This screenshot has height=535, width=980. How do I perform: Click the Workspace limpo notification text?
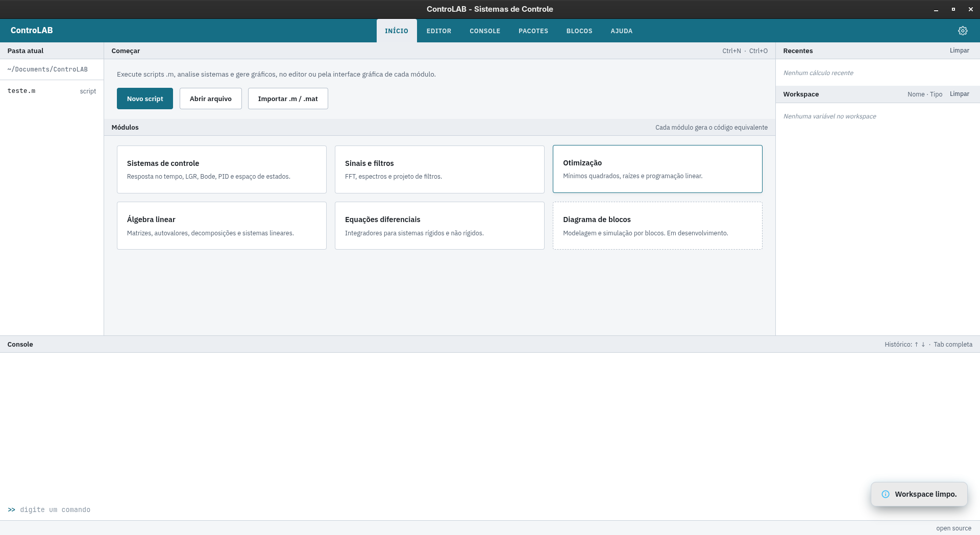pos(926,494)
